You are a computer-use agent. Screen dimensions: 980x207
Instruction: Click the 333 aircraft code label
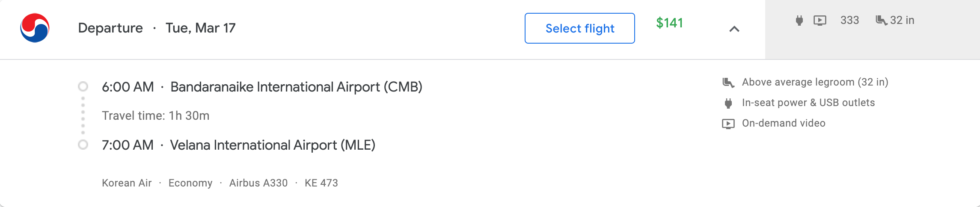click(x=849, y=20)
